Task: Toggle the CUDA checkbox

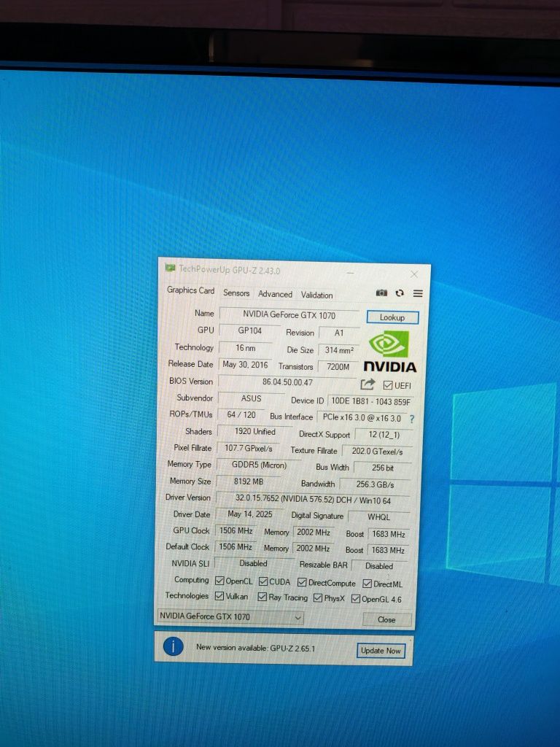Action: [263, 581]
